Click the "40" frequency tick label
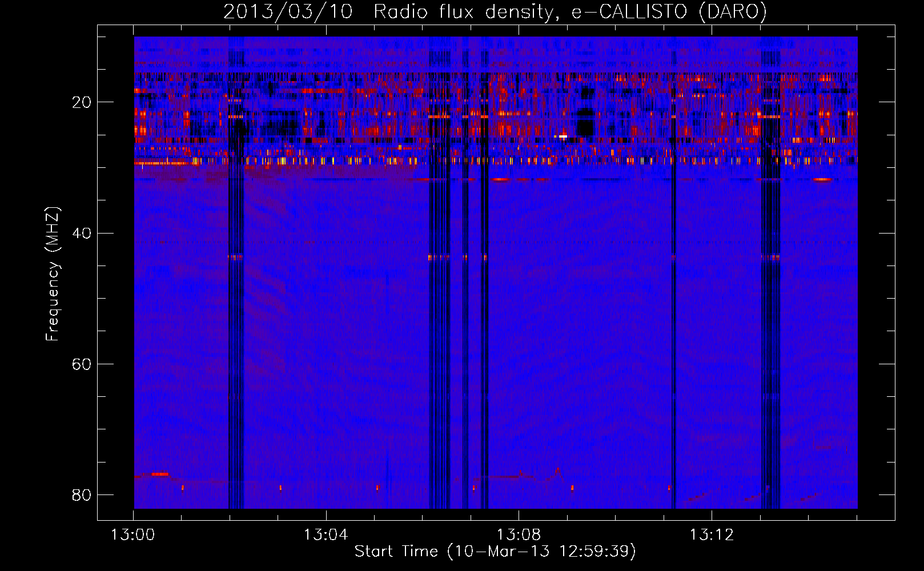The width and height of the screenshot is (924, 571). click(82, 233)
